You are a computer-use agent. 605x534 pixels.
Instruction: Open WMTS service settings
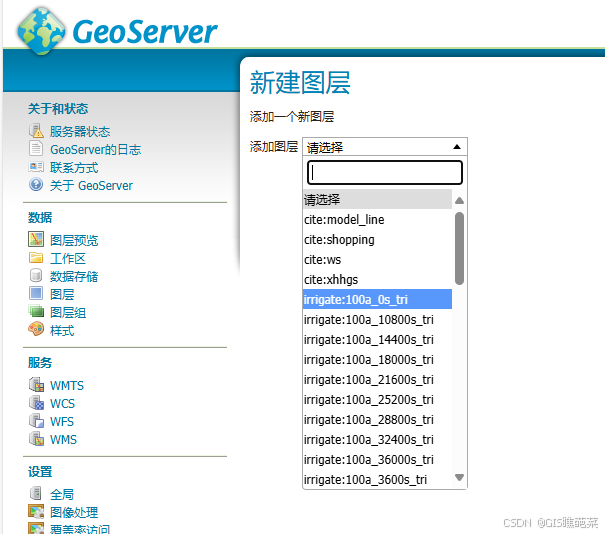pyautogui.click(x=67, y=386)
